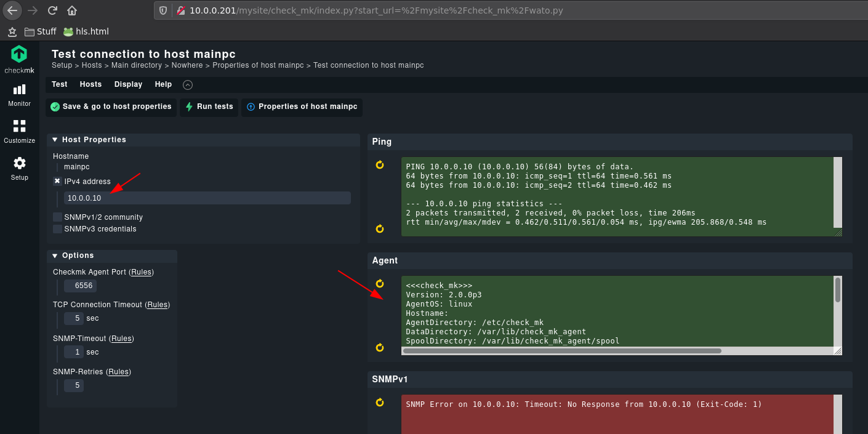Viewport: 868px width, 434px height.
Task: Collapse the Options section
Action: pos(55,255)
